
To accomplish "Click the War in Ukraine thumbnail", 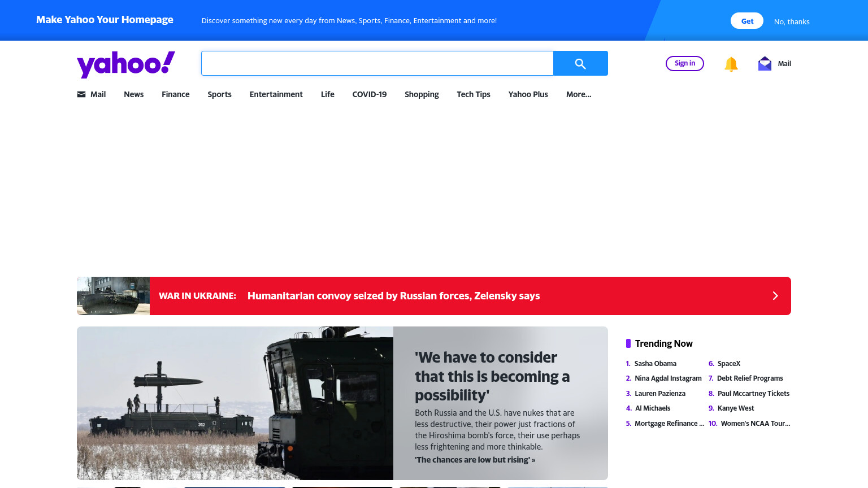I will (x=114, y=296).
